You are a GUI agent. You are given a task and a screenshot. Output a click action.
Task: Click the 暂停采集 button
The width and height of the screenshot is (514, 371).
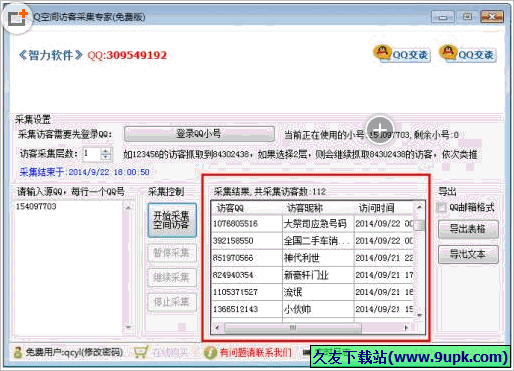pyautogui.click(x=172, y=253)
